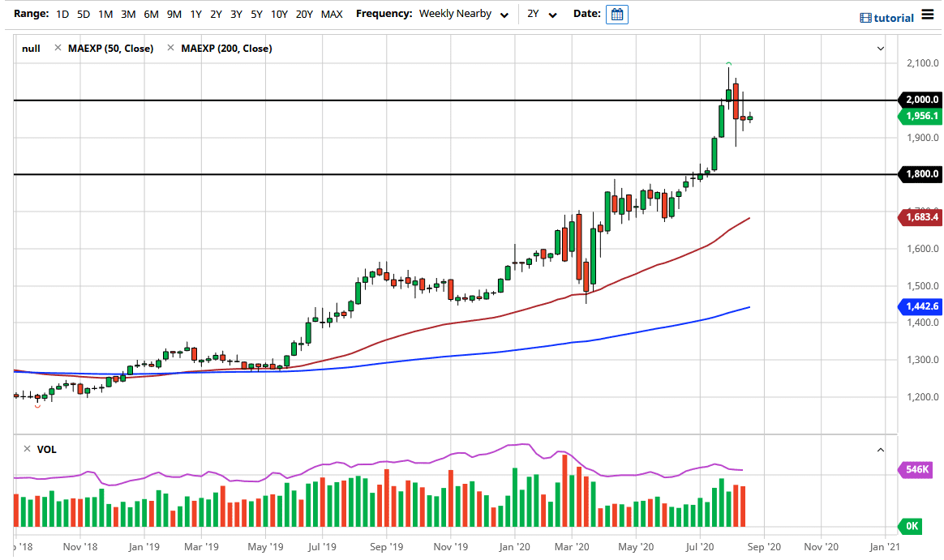Screen dimensions: 944x560
Task: Expand the 2Y period dropdown
Action: coord(542,15)
